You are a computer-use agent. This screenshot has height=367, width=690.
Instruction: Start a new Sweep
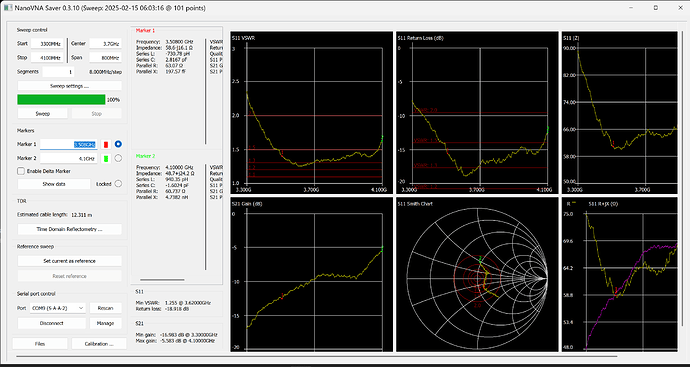click(43, 114)
